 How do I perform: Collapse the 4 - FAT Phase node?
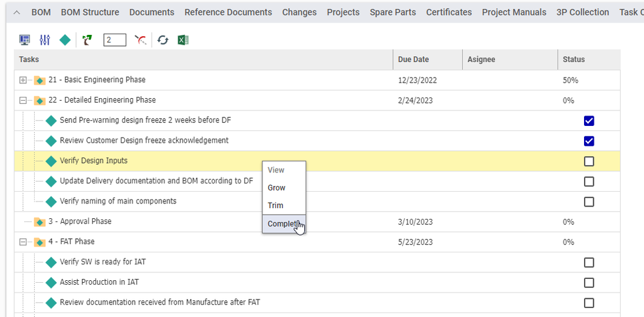(23, 242)
